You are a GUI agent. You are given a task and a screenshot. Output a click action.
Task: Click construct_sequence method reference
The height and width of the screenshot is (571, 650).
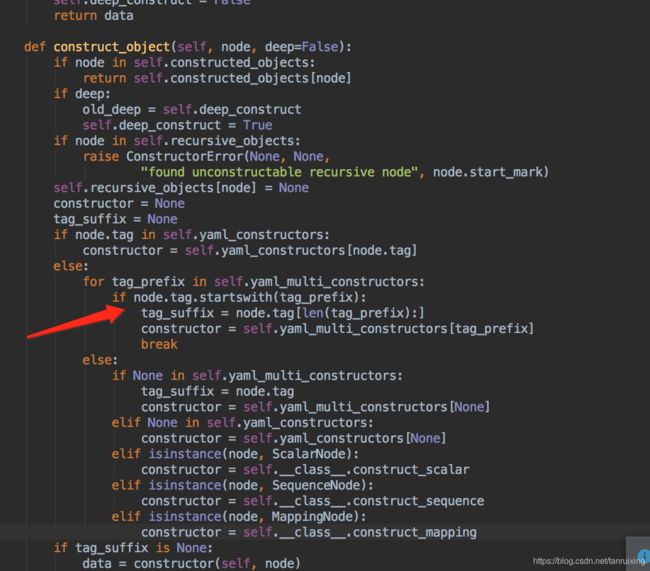pos(418,501)
